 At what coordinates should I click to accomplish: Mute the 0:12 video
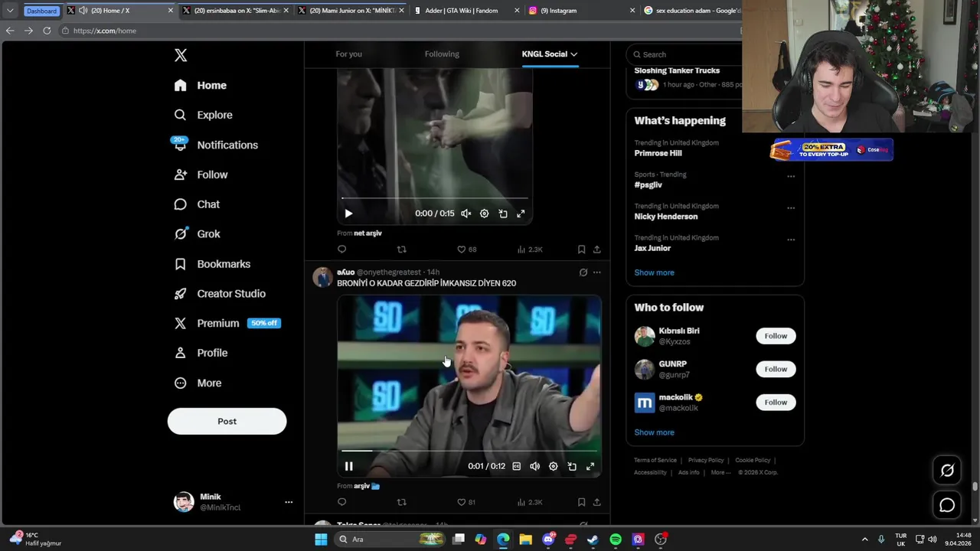coord(534,466)
